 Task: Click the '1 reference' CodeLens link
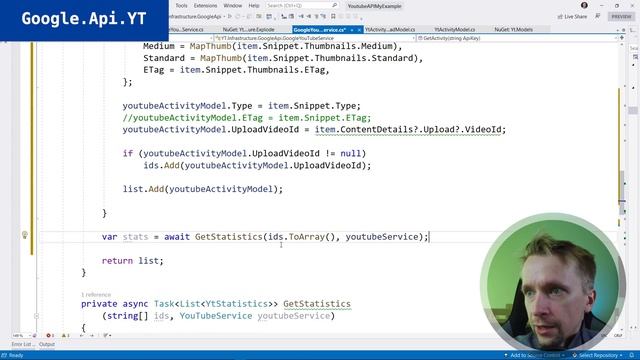(96, 294)
